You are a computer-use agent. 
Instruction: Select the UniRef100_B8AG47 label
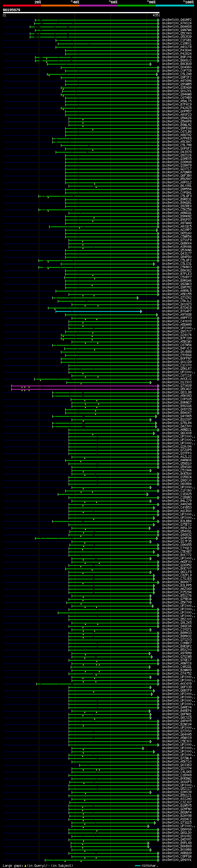pos(177,413)
